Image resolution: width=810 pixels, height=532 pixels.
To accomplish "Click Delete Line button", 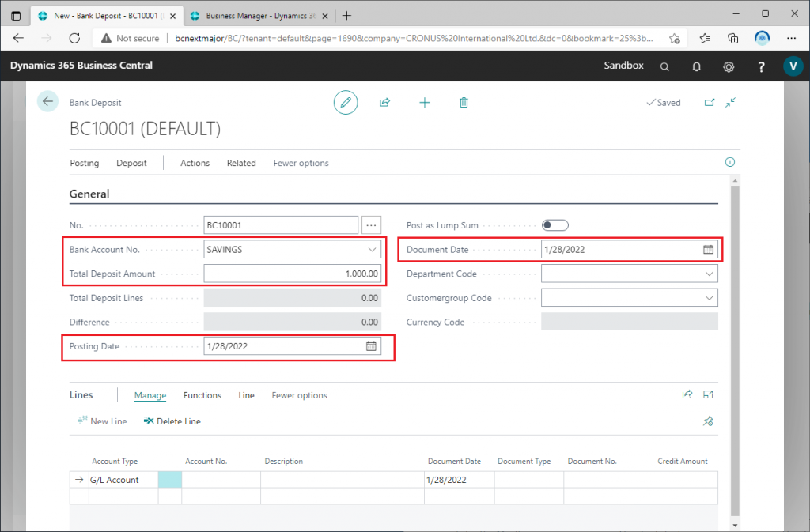I will pyautogui.click(x=172, y=421).
